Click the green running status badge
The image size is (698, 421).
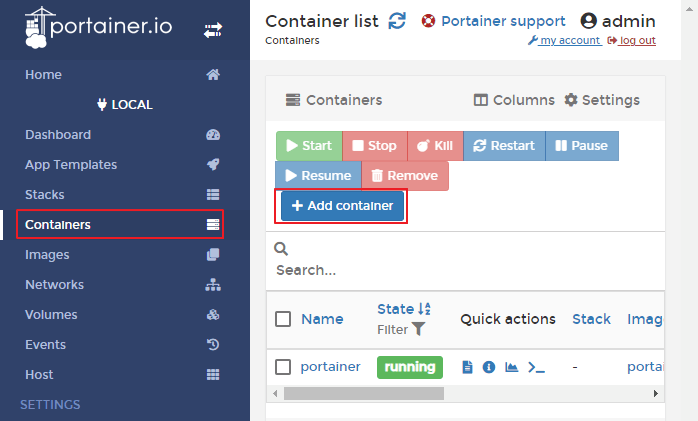point(410,367)
